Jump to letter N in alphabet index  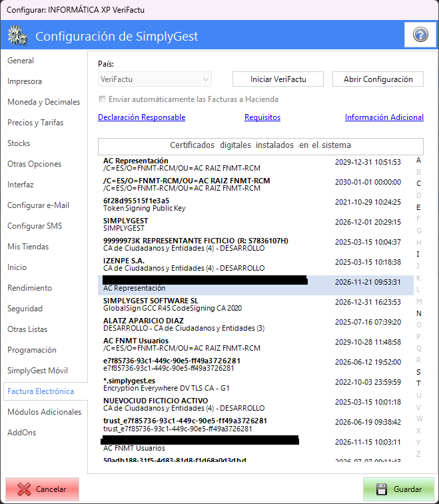pyautogui.click(x=419, y=313)
